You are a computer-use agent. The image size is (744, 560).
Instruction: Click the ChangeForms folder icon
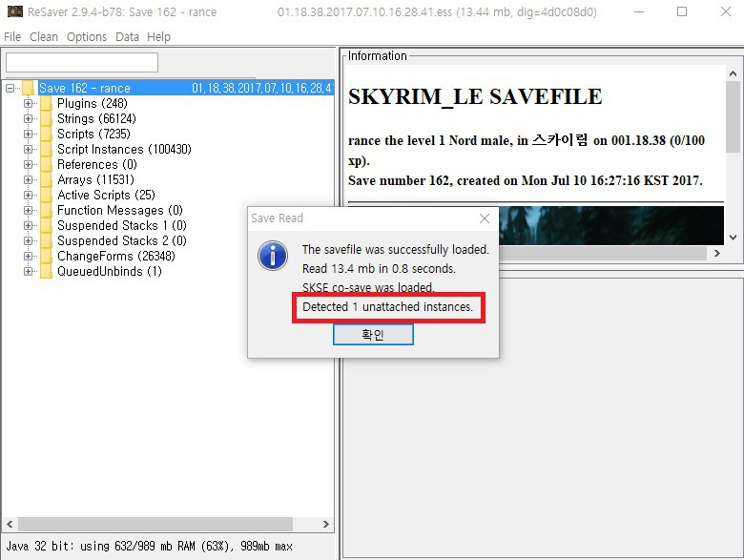coord(46,256)
